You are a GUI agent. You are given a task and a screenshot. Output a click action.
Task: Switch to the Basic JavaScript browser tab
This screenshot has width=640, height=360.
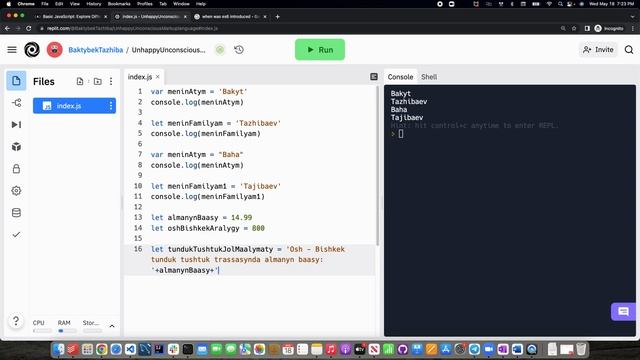pyautogui.click(x=71, y=17)
